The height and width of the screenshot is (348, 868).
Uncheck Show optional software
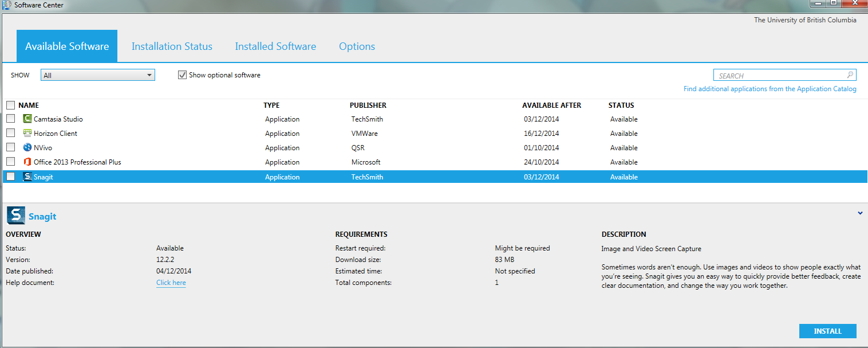pos(183,75)
